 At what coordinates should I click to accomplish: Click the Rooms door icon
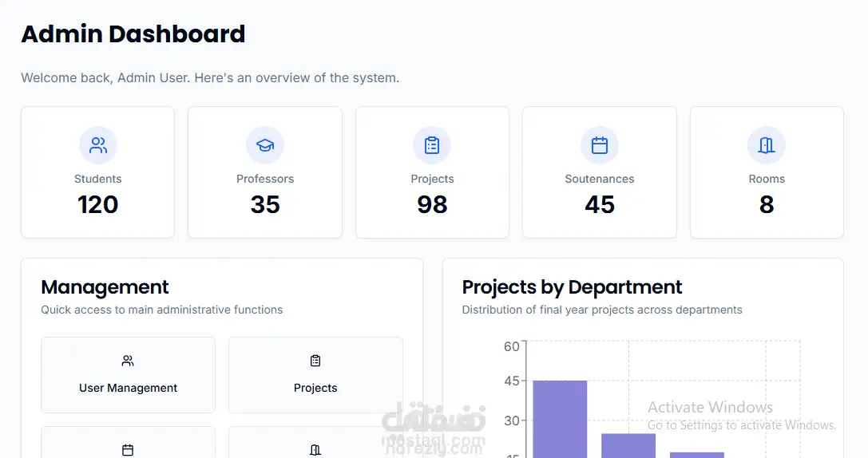[767, 145]
